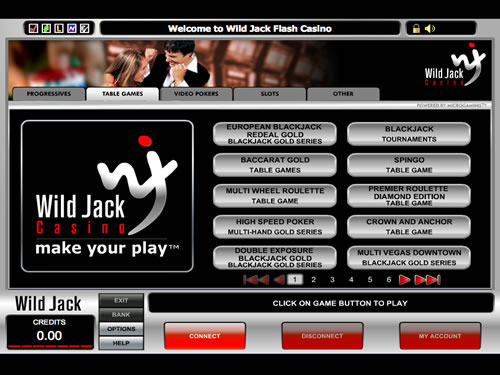
Task: Select page 6 of the game list
Action: (x=389, y=280)
